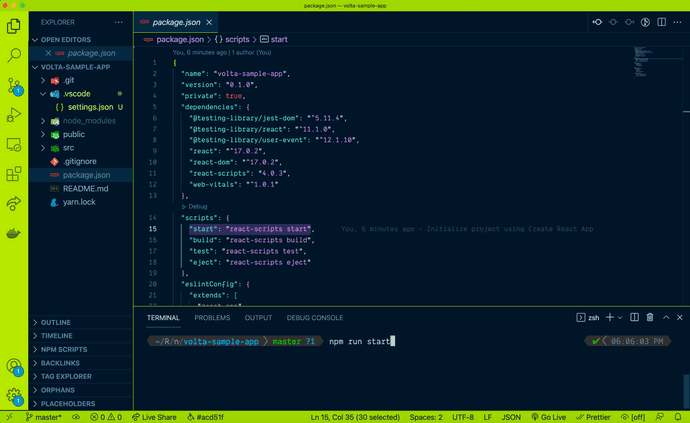Screen dimensions: 690x423
Task: Expand the node_modules folder
Action: tap(43, 121)
